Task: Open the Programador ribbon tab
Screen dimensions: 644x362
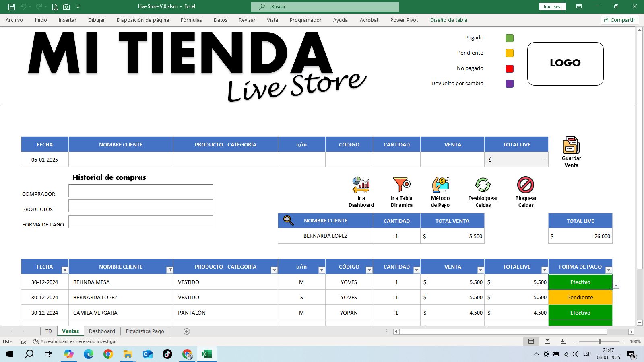Action: [305, 20]
